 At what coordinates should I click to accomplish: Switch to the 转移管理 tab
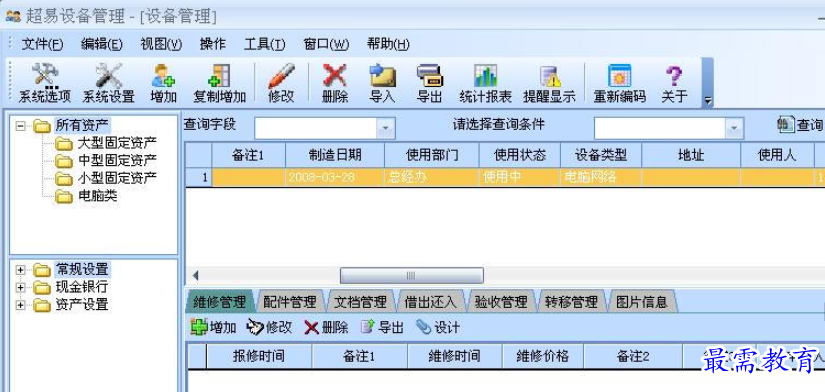point(572,301)
